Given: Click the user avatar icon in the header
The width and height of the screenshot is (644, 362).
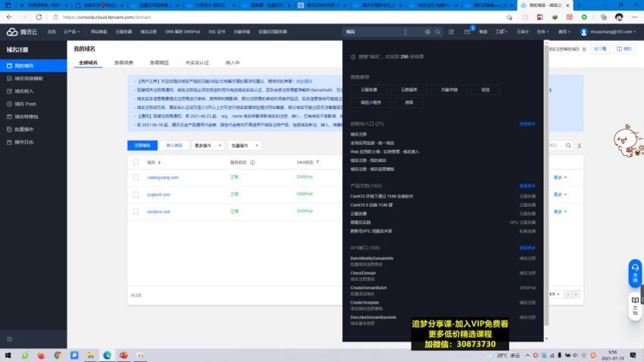Looking at the screenshot, I should coord(583,32).
